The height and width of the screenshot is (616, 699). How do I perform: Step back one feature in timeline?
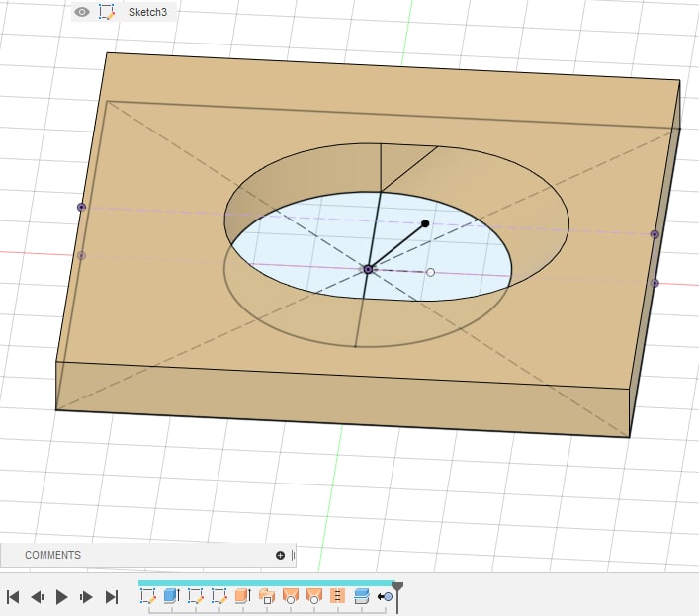coord(37,597)
